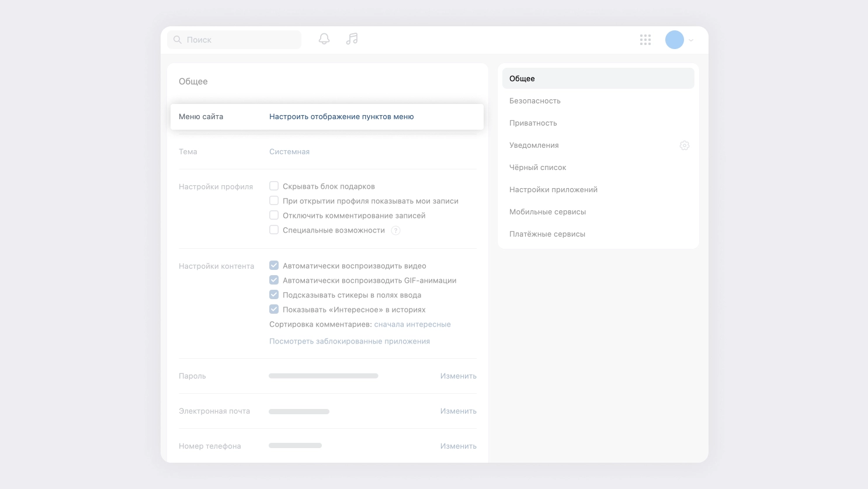This screenshot has height=489, width=868.
Task: Select the Общее settings section
Action: click(598, 78)
